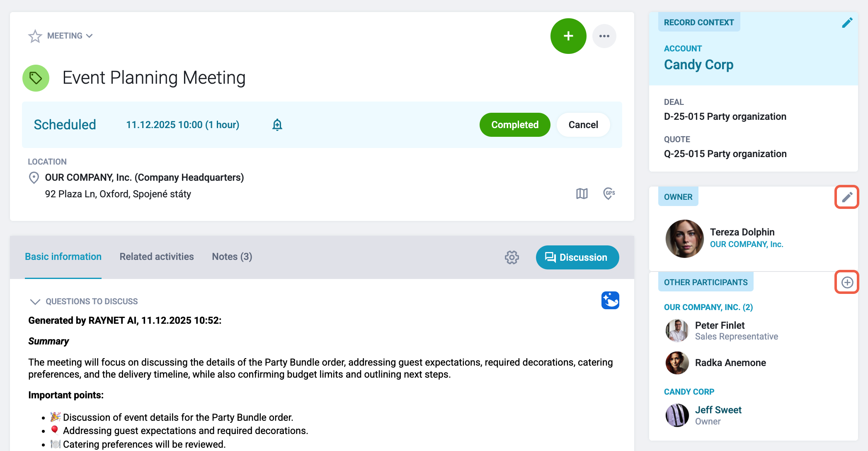The width and height of the screenshot is (868, 451).
Task: Switch to Basic information tab
Action: pos(63,257)
